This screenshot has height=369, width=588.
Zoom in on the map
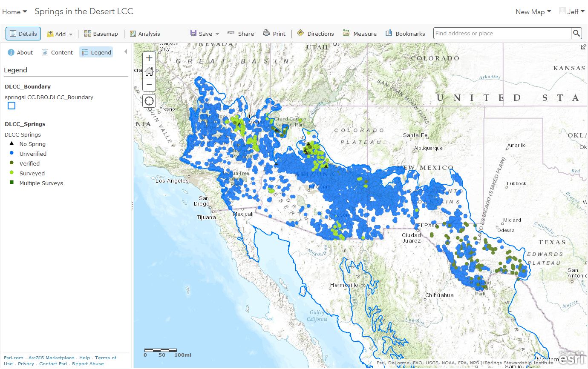[x=149, y=58]
